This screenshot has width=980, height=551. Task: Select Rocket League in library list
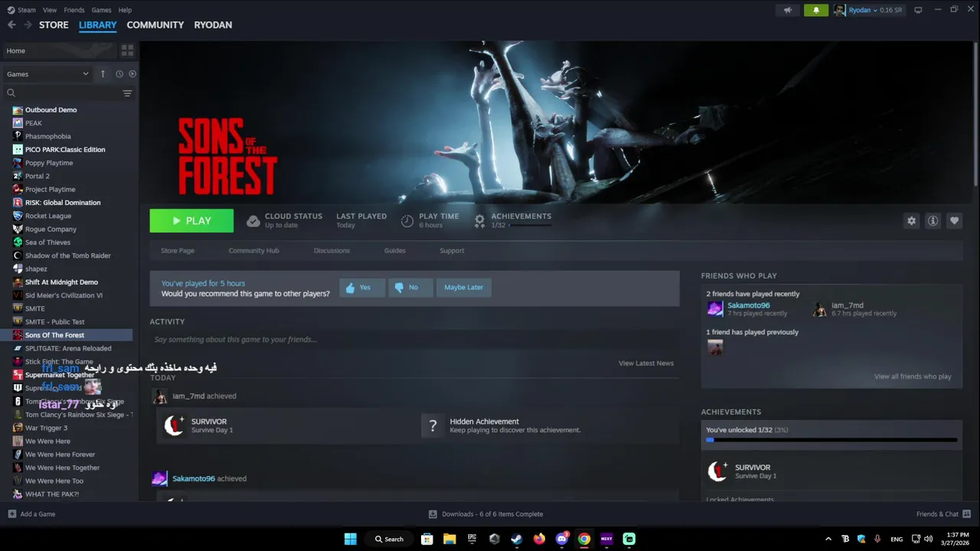[x=48, y=216]
